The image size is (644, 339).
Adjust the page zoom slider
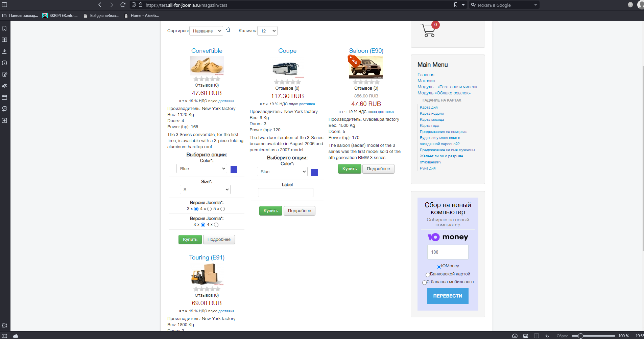point(580,336)
